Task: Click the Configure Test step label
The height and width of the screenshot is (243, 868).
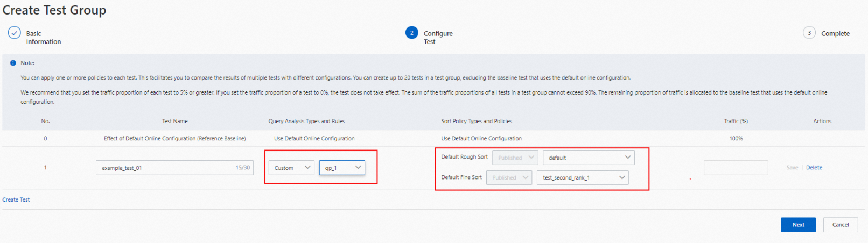Action: pyautogui.click(x=438, y=38)
